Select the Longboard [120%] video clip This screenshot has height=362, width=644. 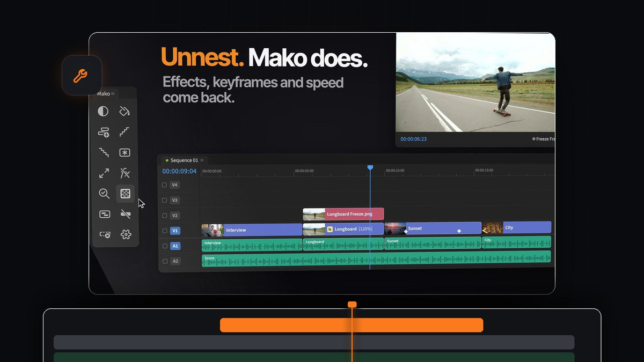point(343,229)
